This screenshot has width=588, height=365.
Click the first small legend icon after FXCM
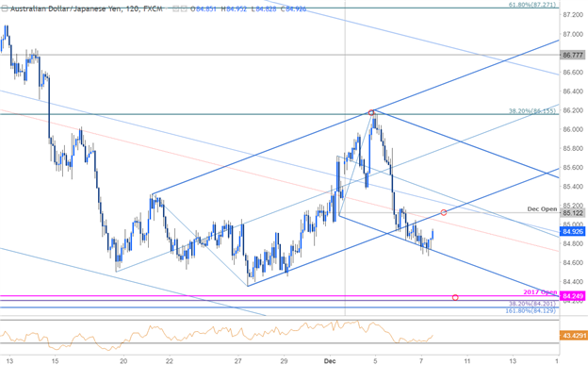[176, 8]
